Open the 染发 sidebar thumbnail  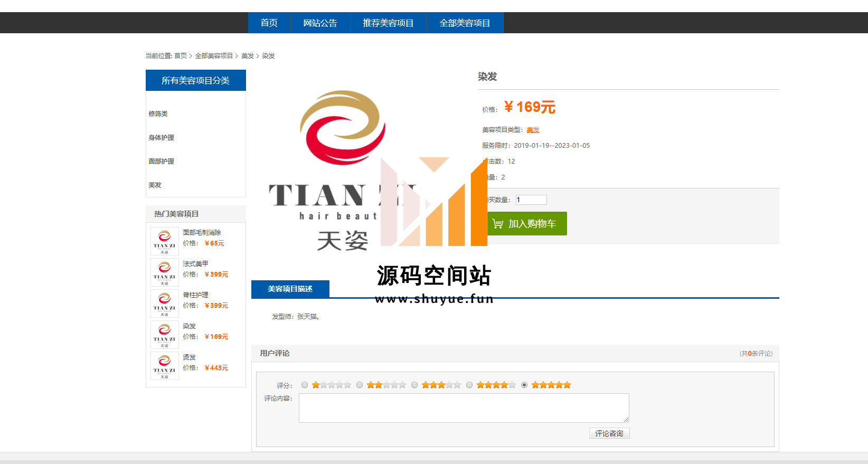click(165, 335)
